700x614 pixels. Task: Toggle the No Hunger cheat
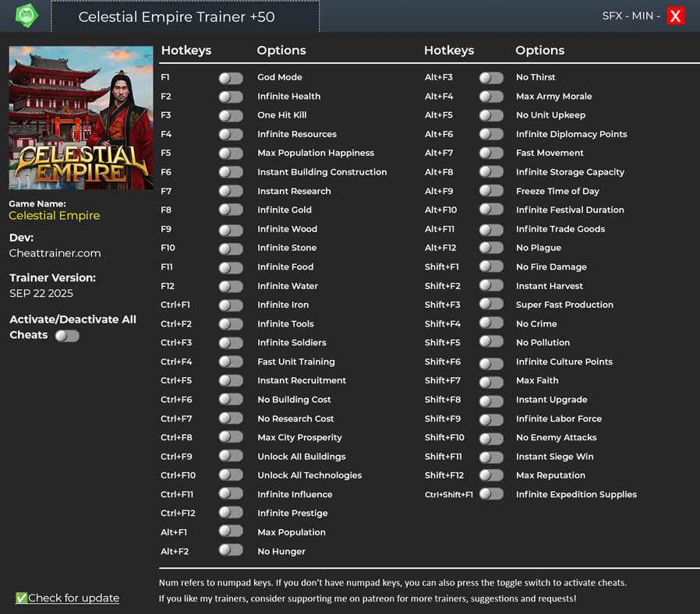click(x=231, y=551)
